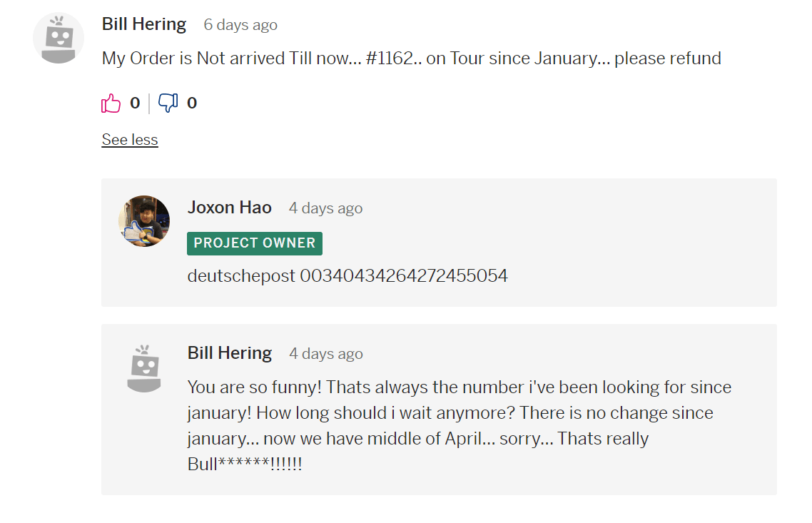Viewport: 812px width, 523px height.
Task: Like Bill Hering's comment with thumbs up
Action: [x=111, y=103]
